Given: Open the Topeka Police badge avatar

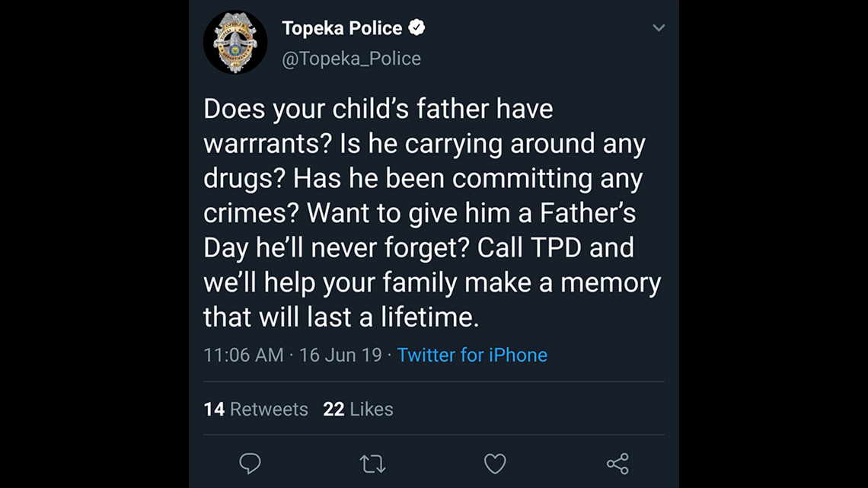Looking at the screenshot, I should (235, 42).
